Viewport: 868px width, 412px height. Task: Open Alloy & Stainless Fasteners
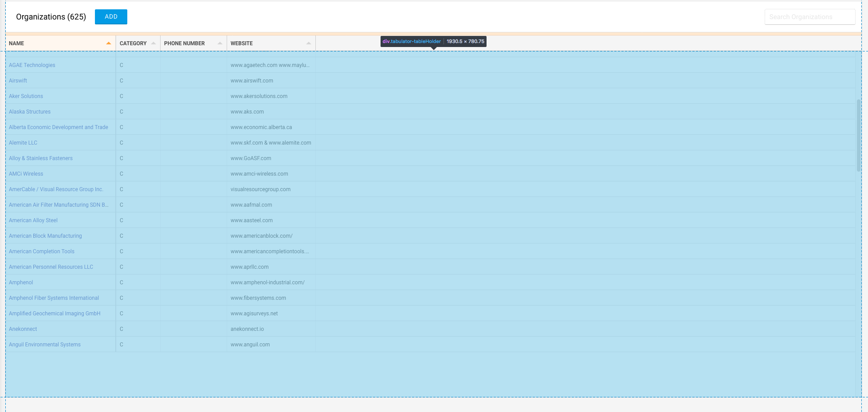40,158
